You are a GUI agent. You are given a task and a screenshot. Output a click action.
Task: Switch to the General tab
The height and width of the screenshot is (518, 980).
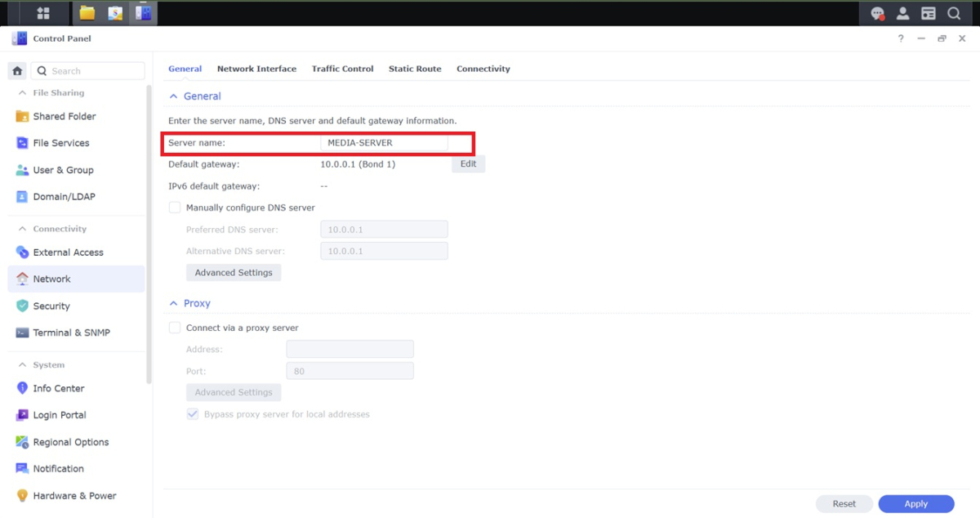click(x=185, y=69)
